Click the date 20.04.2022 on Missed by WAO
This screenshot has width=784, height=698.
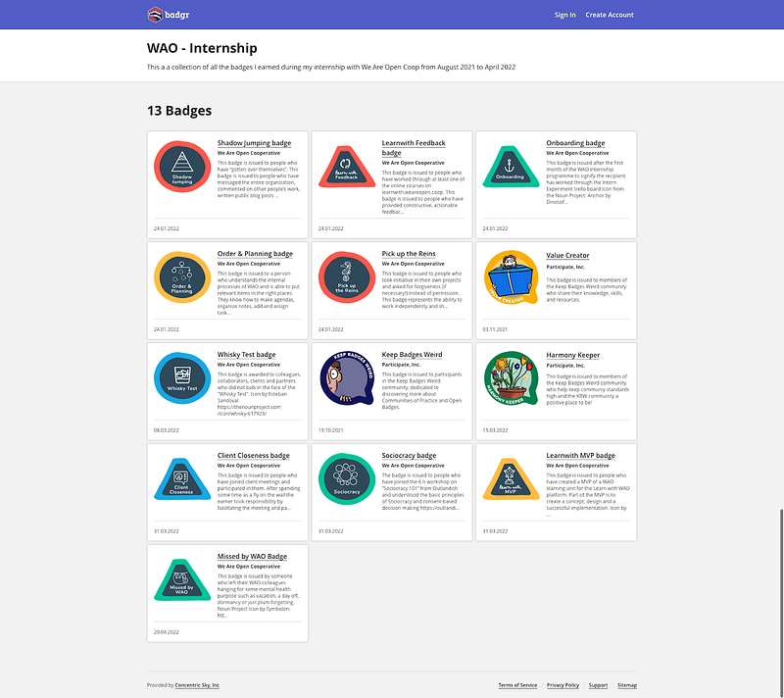[166, 632]
